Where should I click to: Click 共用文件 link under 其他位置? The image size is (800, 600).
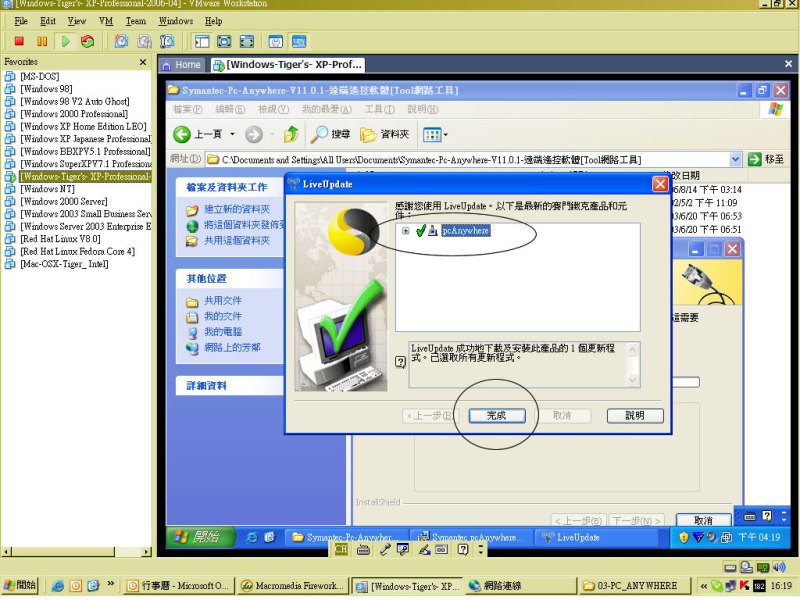[223, 301]
